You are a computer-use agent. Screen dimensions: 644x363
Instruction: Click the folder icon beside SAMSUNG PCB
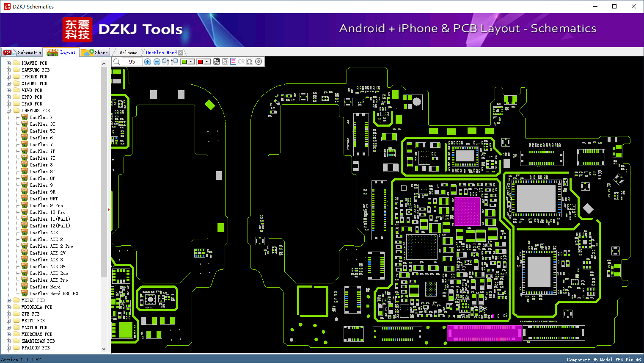pos(17,70)
